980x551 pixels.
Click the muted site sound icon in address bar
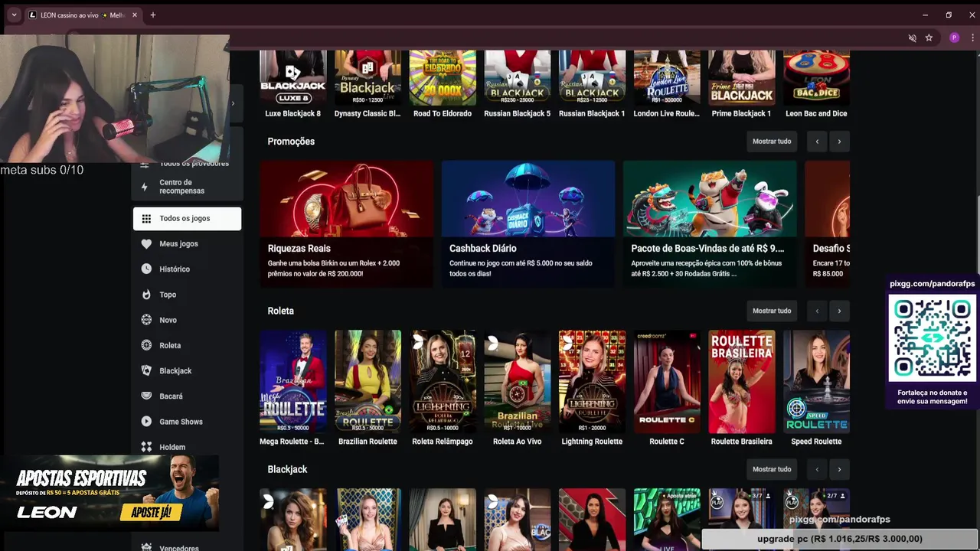912,37
